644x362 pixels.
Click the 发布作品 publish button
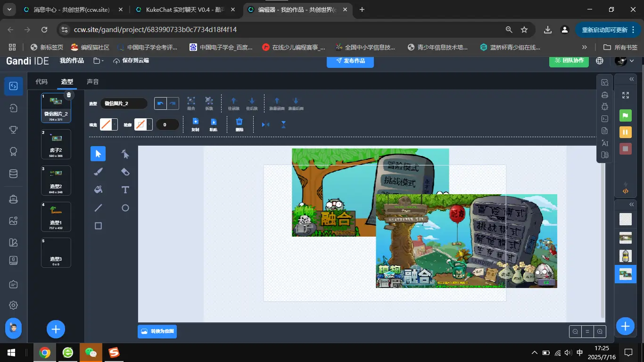coord(350,61)
